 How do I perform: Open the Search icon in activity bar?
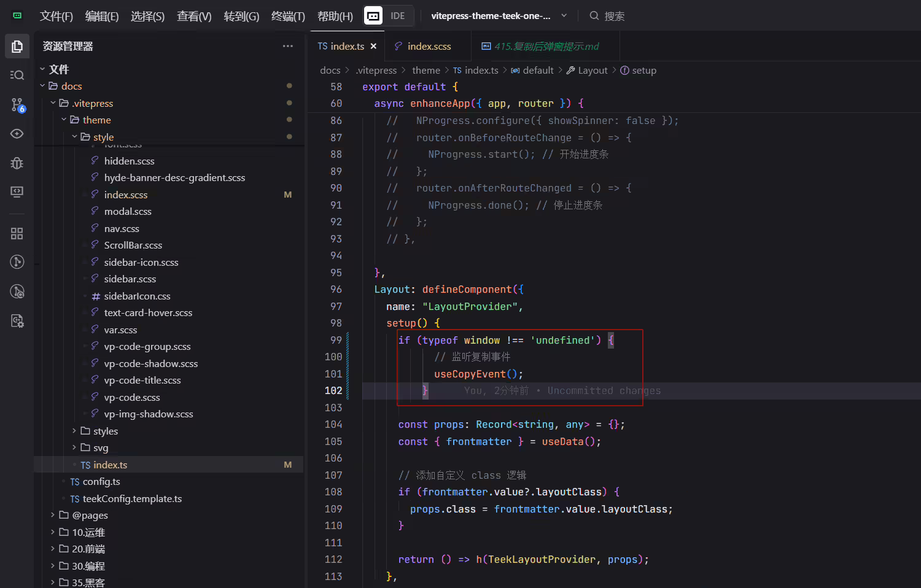tap(17, 75)
